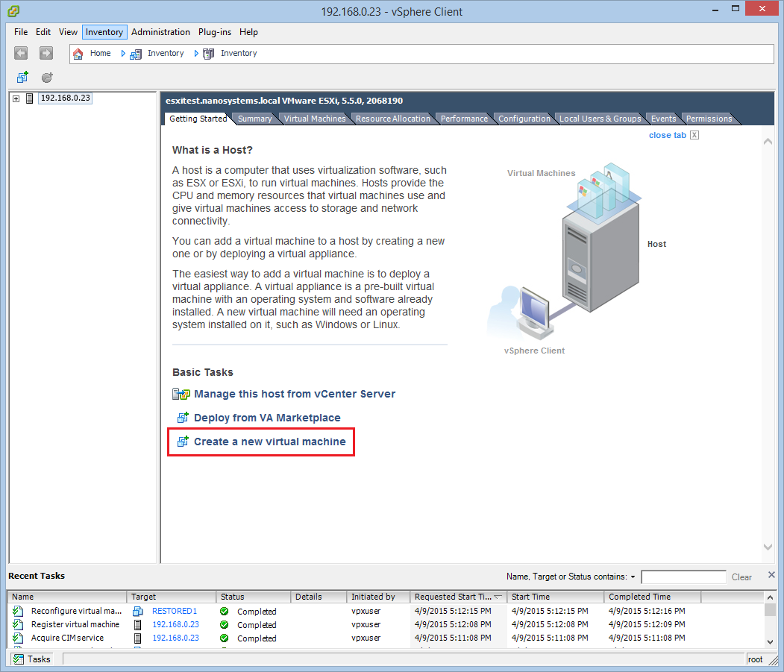The width and height of the screenshot is (784, 672).
Task: Click the green Completed status icon for Acquire CIM task
Action: click(225, 638)
